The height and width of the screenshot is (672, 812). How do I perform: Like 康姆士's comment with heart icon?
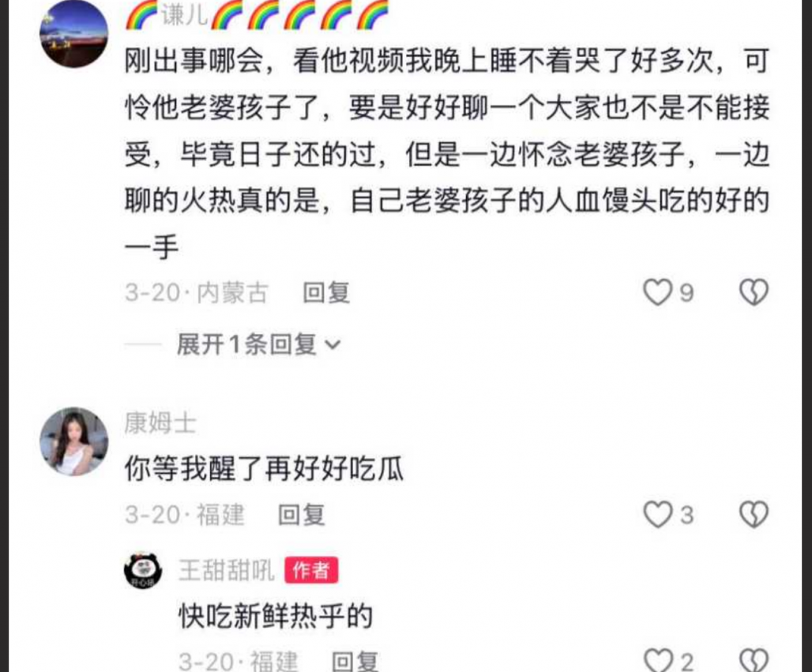pos(657,515)
